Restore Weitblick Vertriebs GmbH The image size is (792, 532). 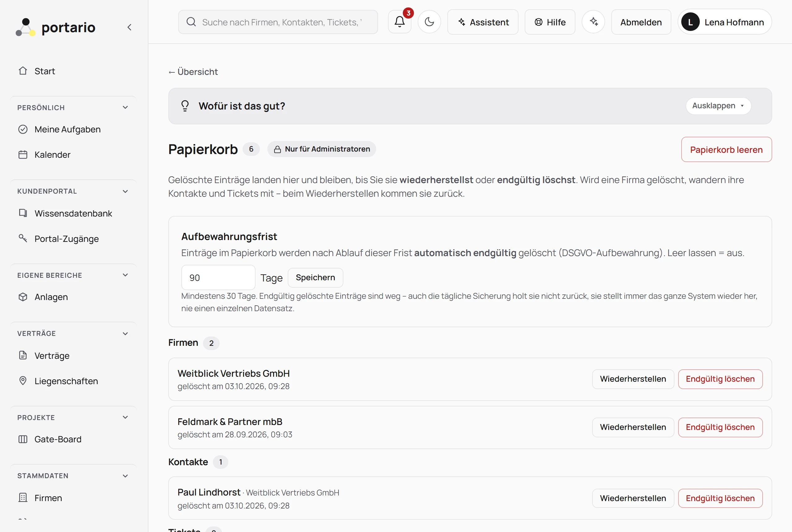click(633, 379)
